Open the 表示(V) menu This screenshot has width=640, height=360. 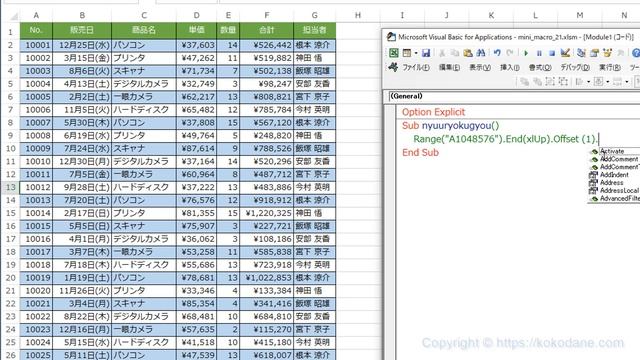(480, 67)
